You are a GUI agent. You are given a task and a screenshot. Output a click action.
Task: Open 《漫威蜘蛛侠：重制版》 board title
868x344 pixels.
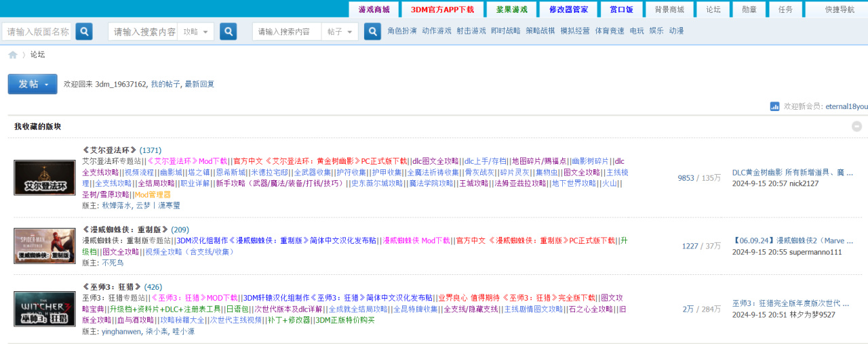125,230
